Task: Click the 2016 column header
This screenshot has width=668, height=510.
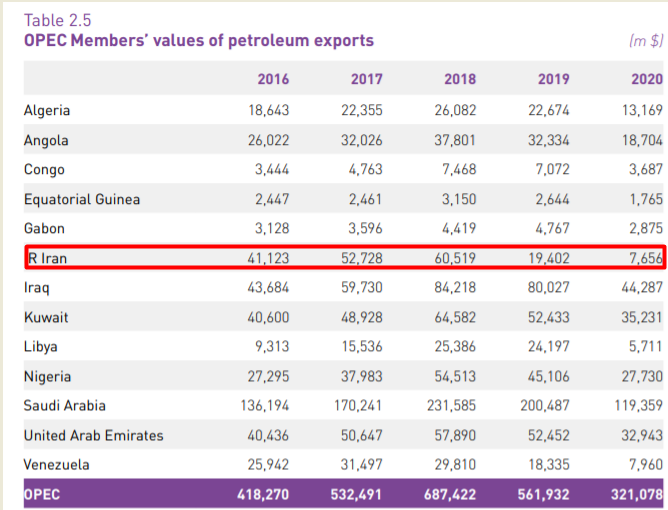Action: click(273, 79)
